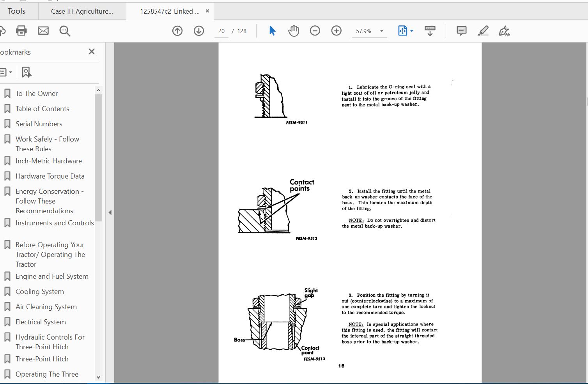Click the selection arrow tool
Screen dimensions: 588x384
coord(272,30)
